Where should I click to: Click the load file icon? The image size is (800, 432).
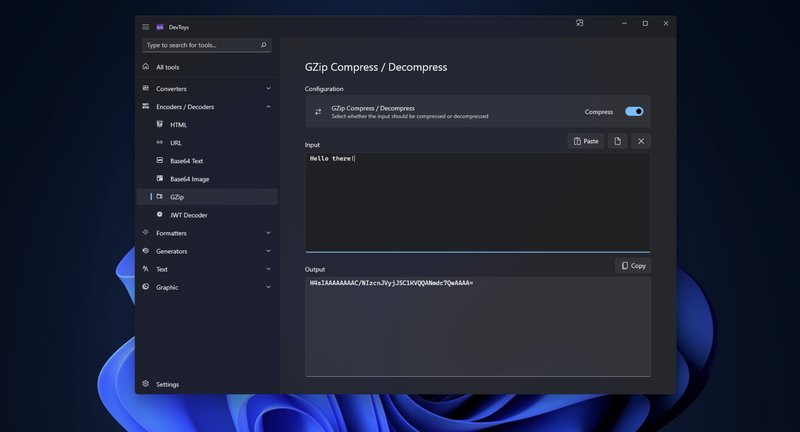point(618,141)
